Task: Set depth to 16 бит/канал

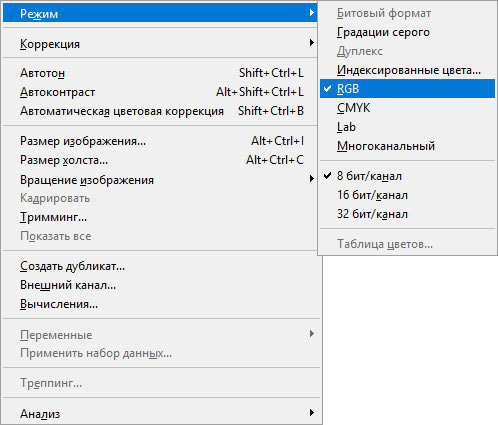Action: (x=407, y=195)
